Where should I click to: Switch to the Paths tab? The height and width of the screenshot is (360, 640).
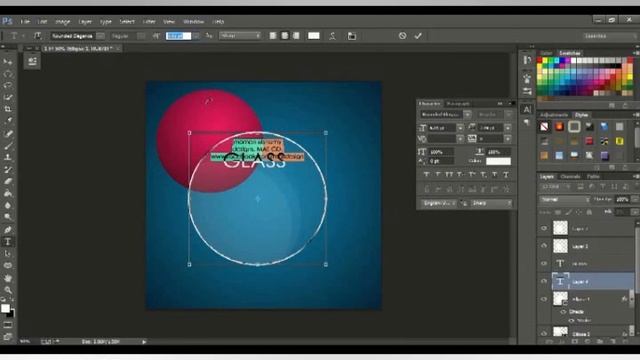tap(593, 177)
